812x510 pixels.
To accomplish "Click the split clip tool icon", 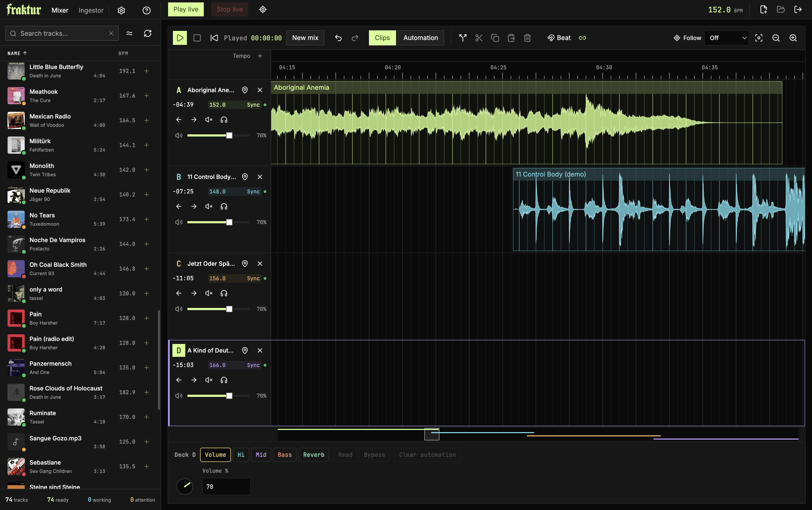I will 463,38.
